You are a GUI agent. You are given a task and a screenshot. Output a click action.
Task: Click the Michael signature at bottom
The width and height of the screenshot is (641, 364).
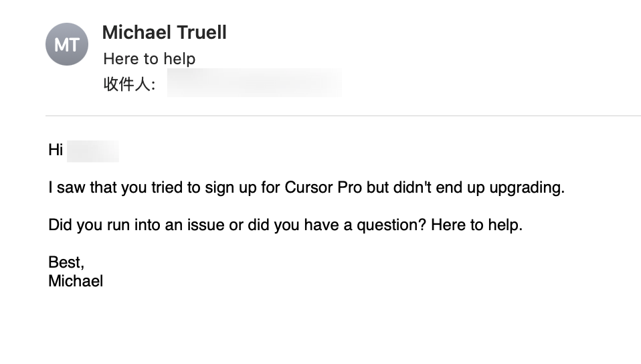point(76,281)
